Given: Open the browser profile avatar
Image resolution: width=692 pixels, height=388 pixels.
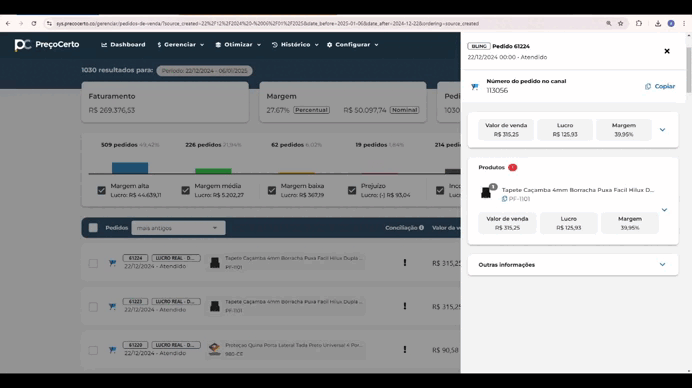Looking at the screenshot, I should (x=671, y=23).
